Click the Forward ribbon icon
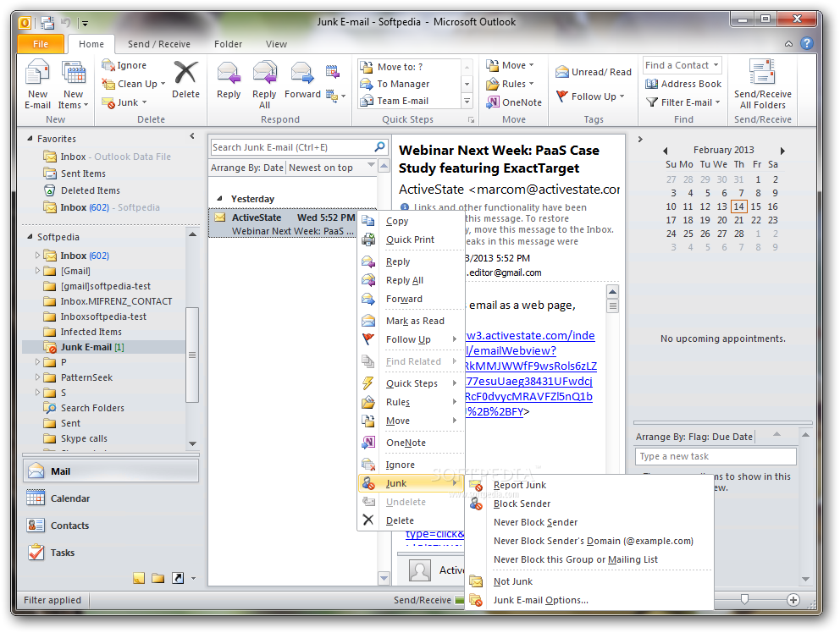Screen dimensions: 840x633 click(301, 73)
